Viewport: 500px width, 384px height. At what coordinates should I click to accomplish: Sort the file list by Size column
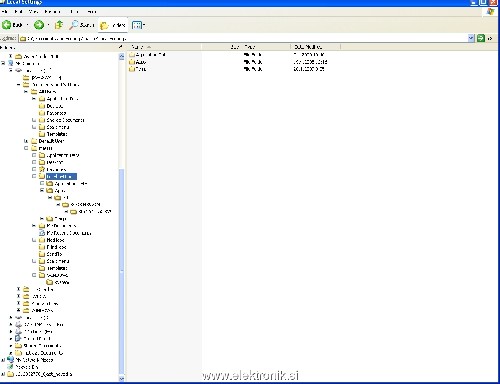(x=222, y=47)
